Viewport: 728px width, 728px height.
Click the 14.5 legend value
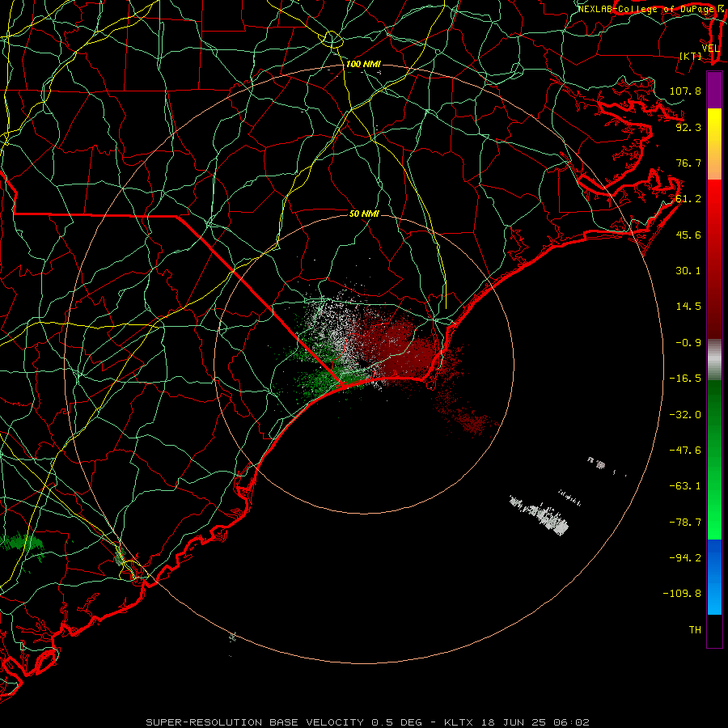coord(688,307)
